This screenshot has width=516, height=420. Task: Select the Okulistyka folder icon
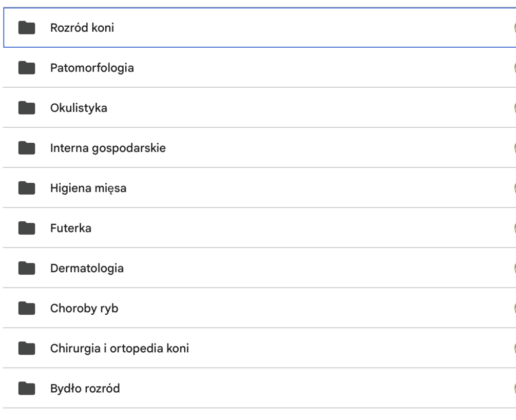[x=26, y=108]
